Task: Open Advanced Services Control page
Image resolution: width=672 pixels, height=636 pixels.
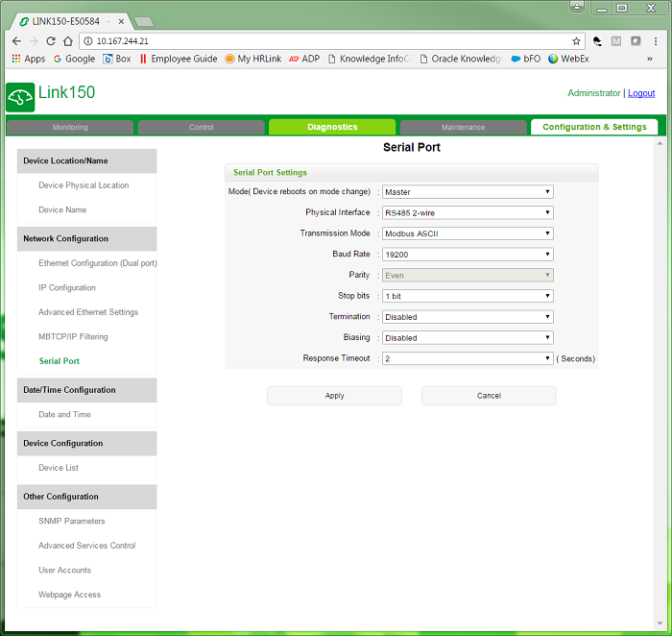Action: 87,546
